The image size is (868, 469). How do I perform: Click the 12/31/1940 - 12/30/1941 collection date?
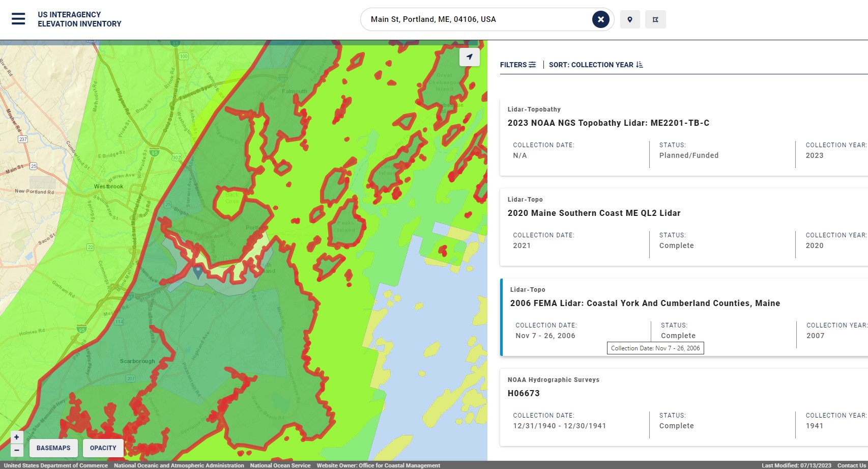(x=560, y=426)
